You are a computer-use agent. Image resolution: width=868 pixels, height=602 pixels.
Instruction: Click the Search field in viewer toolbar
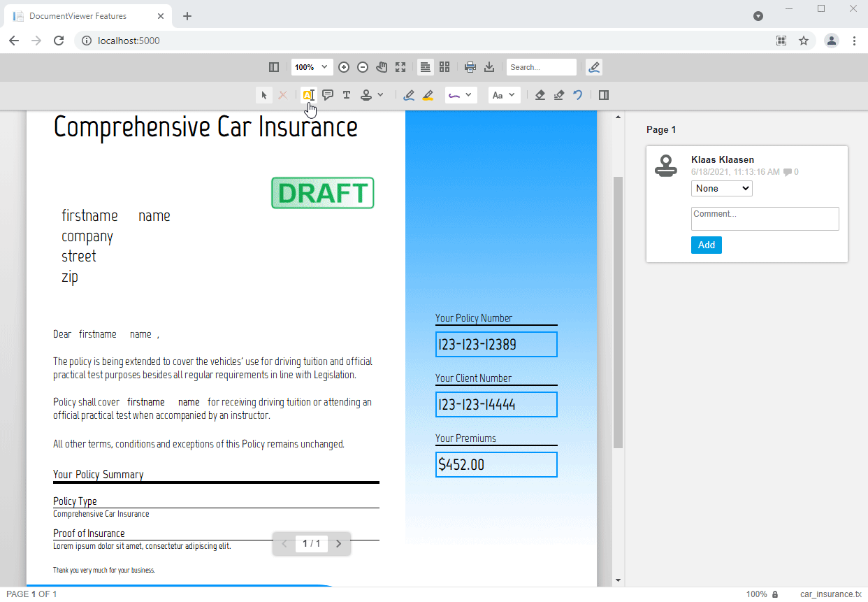pyautogui.click(x=542, y=67)
